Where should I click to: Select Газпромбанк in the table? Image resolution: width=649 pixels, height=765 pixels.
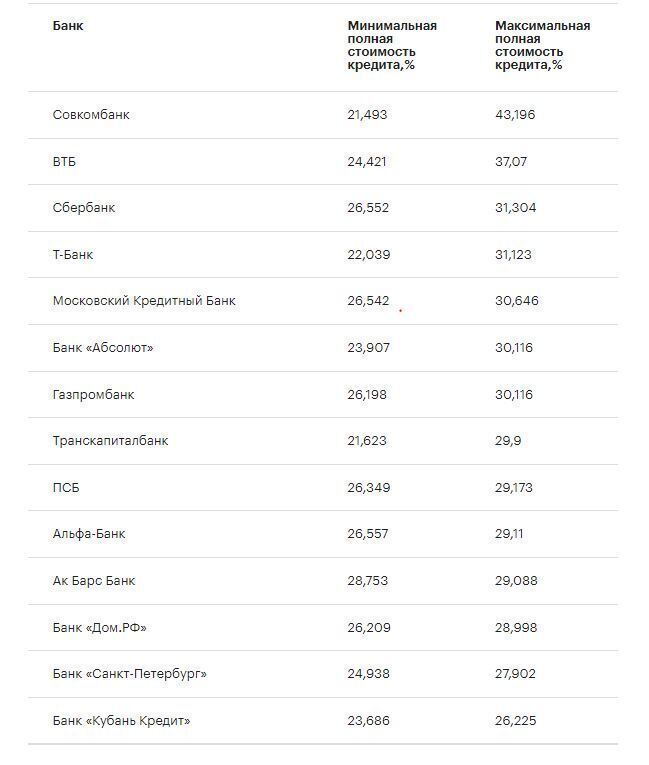[x=93, y=395]
